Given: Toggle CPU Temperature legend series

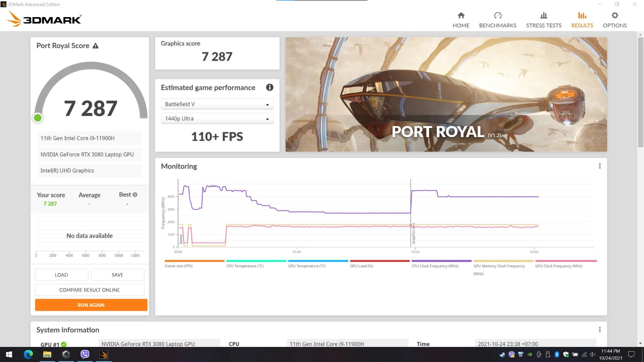Looking at the screenshot, I should pos(256,264).
